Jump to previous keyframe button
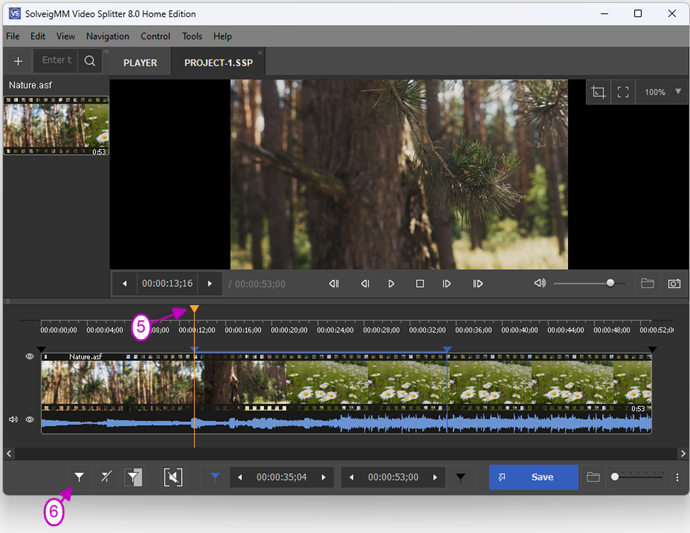 point(334,284)
